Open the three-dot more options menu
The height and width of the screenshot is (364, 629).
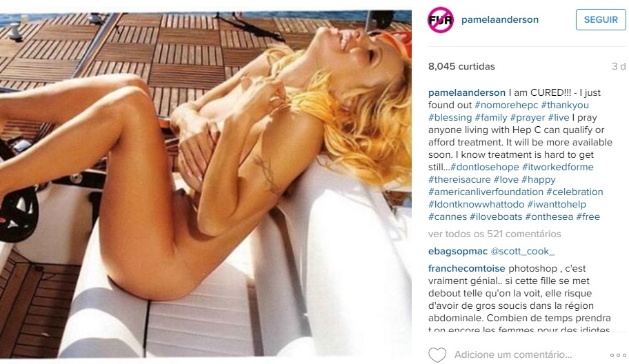point(618,355)
